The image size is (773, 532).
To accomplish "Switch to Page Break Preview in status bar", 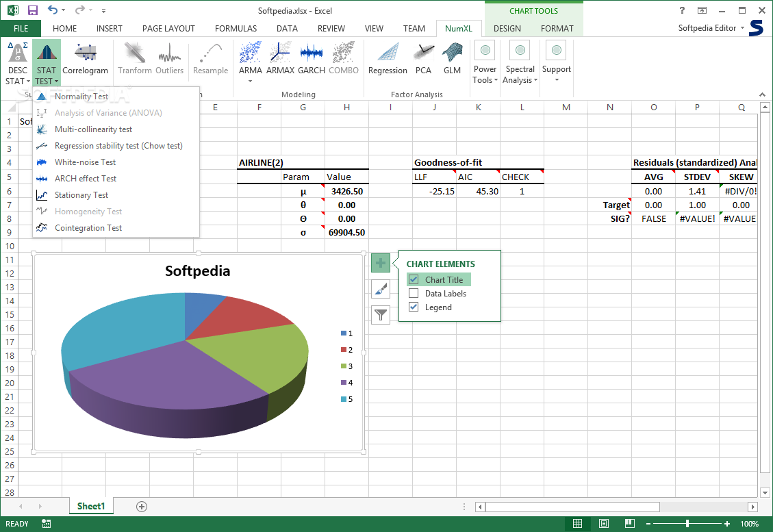I will [x=629, y=524].
